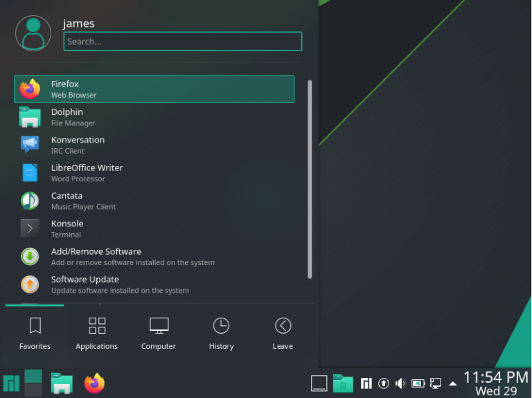This screenshot has height=398, width=532.
Task: Open Konsole terminal
Action: tap(154, 228)
